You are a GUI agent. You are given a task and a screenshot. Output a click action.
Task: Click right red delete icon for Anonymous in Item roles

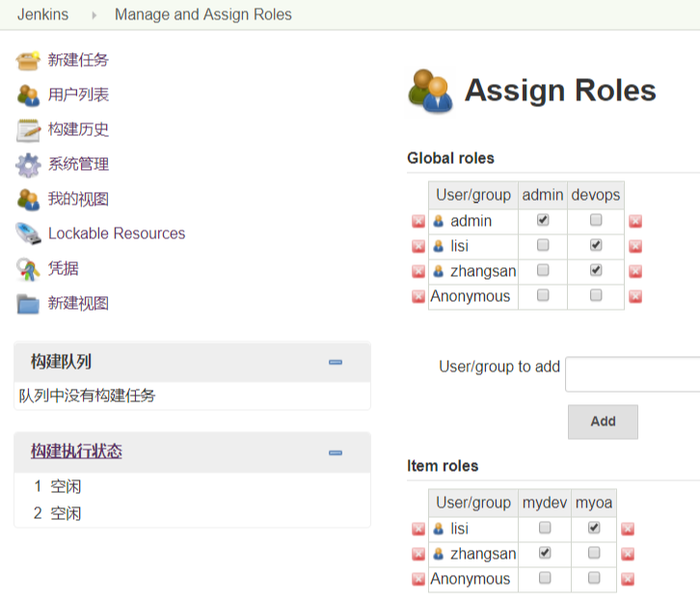(628, 579)
